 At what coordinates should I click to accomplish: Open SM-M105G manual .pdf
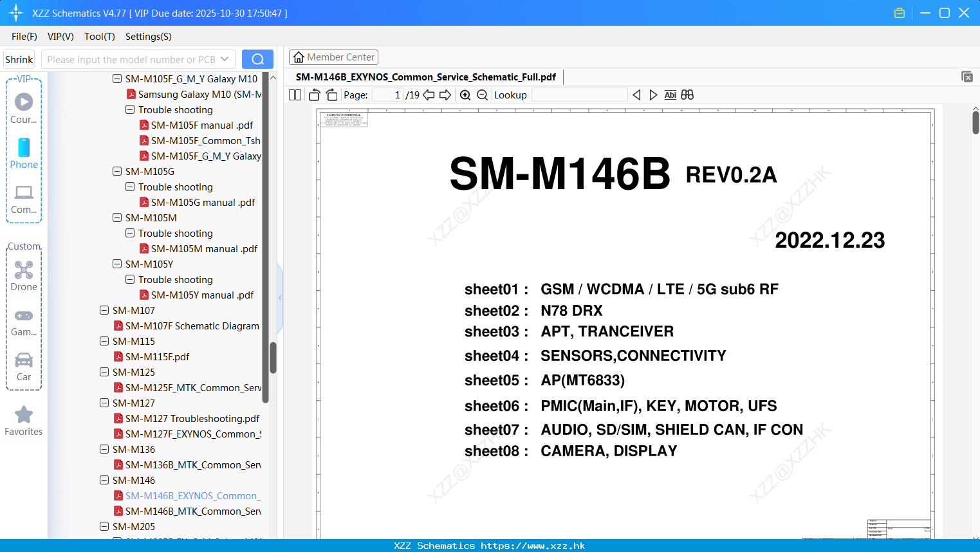pos(203,203)
